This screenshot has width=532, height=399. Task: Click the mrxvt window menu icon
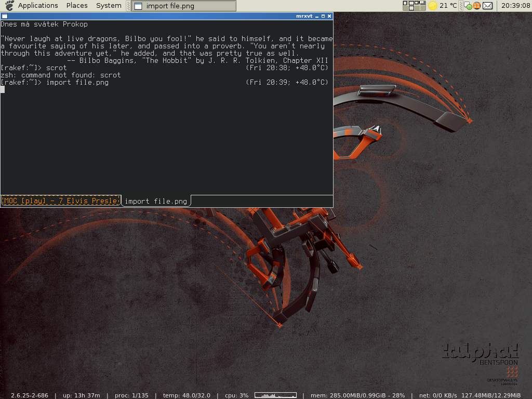pyautogui.click(x=5, y=16)
